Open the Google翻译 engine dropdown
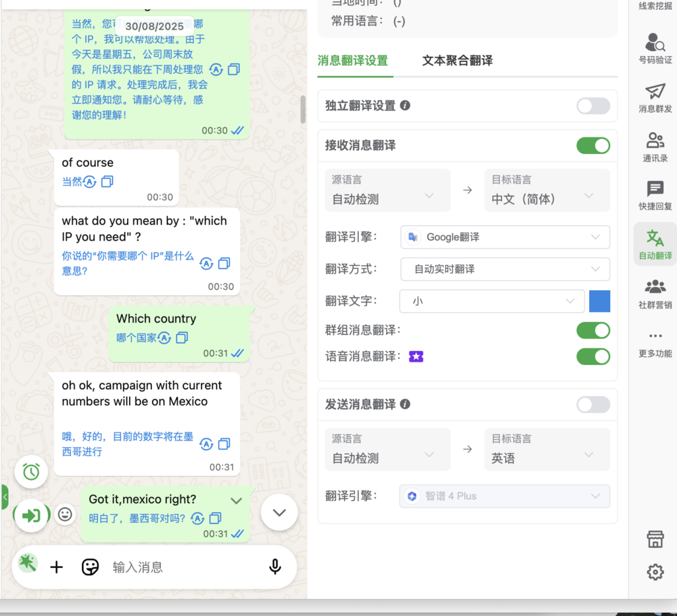 coord(505,237)
